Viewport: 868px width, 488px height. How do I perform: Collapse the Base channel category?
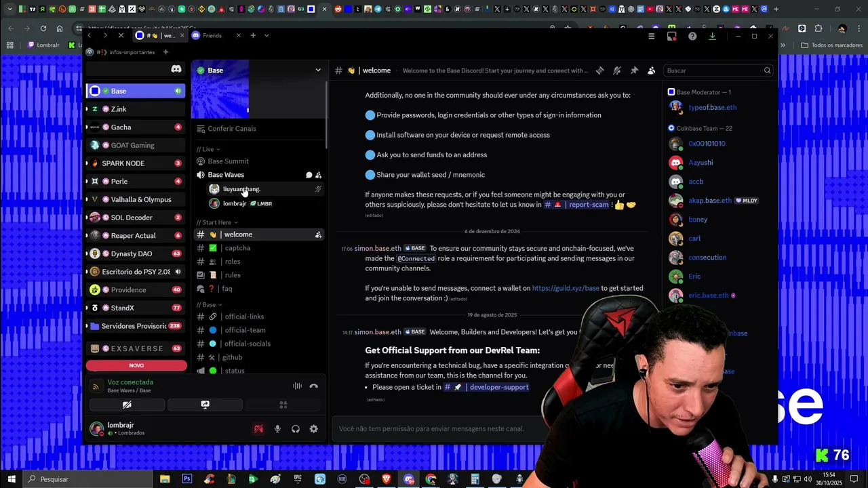pyautogui.click(x=209, y=305)
